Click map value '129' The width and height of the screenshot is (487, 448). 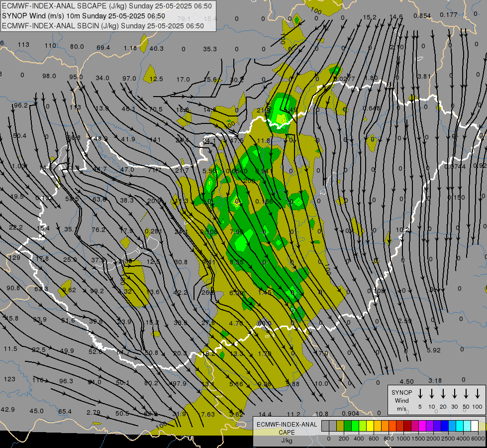(x=14, y=258)
